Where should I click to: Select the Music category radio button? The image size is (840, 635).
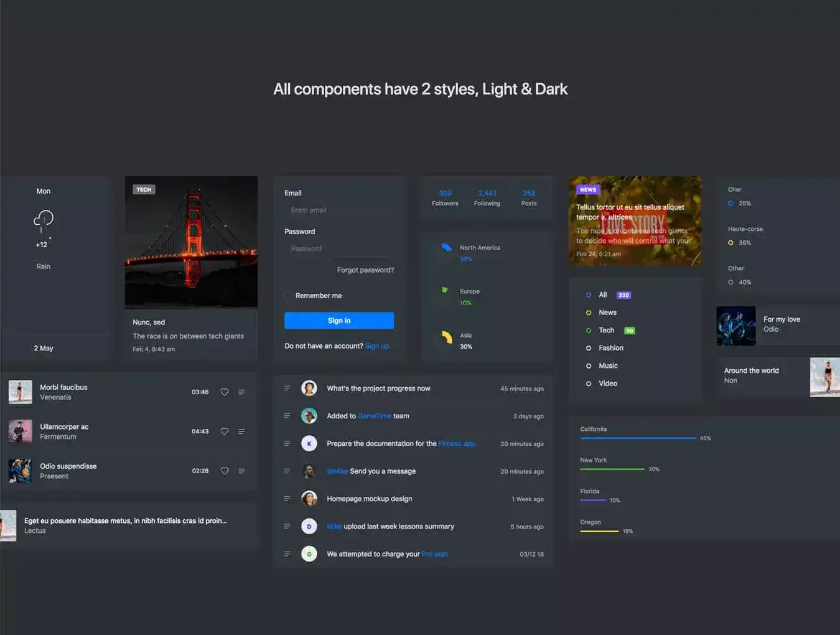589,366
